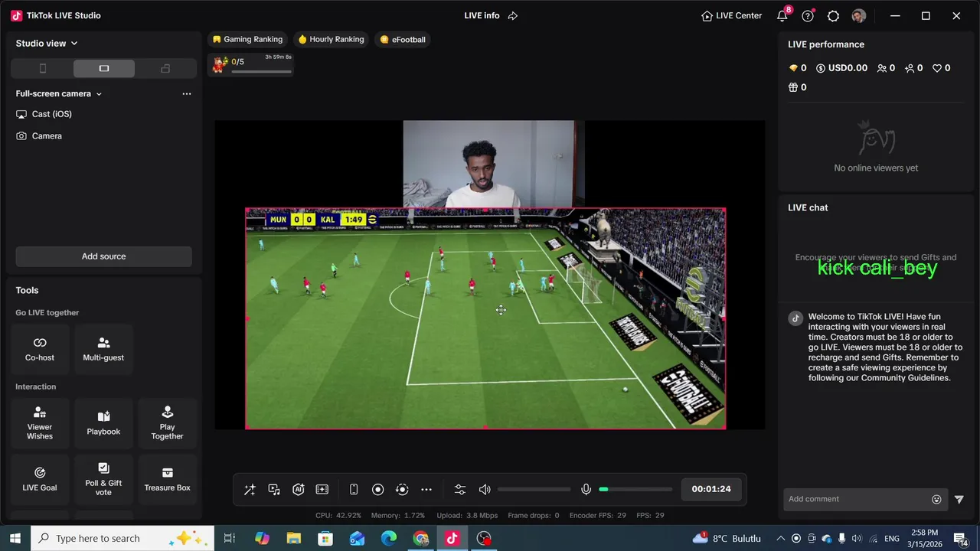Click the viewer wishes progress bar 0/5
980x551 pixels.
point(261,72)
